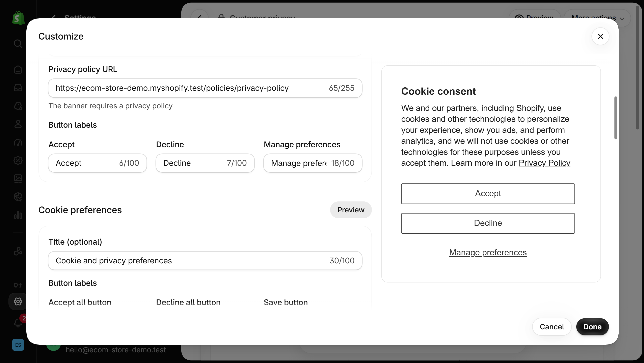Click 'hello@ecom-store-demo.test' behind the dialog
The height and width of the screenshot is (363, 644).
coord(116,350)
